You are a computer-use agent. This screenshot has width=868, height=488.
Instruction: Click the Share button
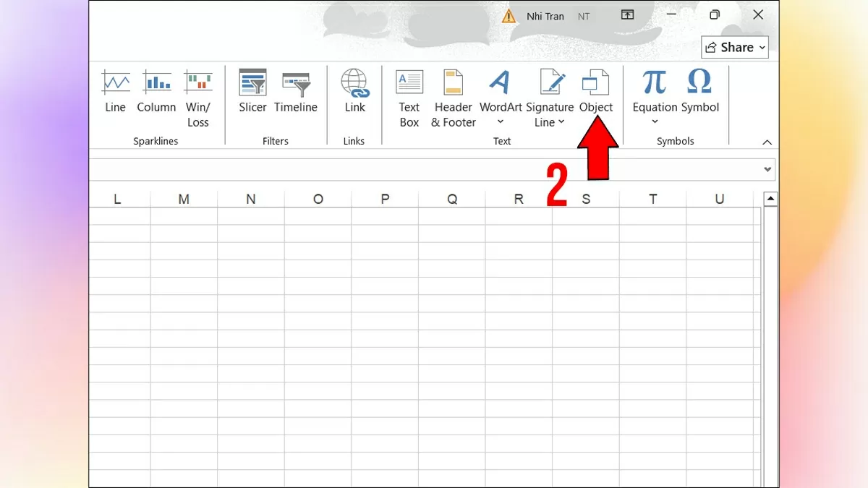(734, 48)
